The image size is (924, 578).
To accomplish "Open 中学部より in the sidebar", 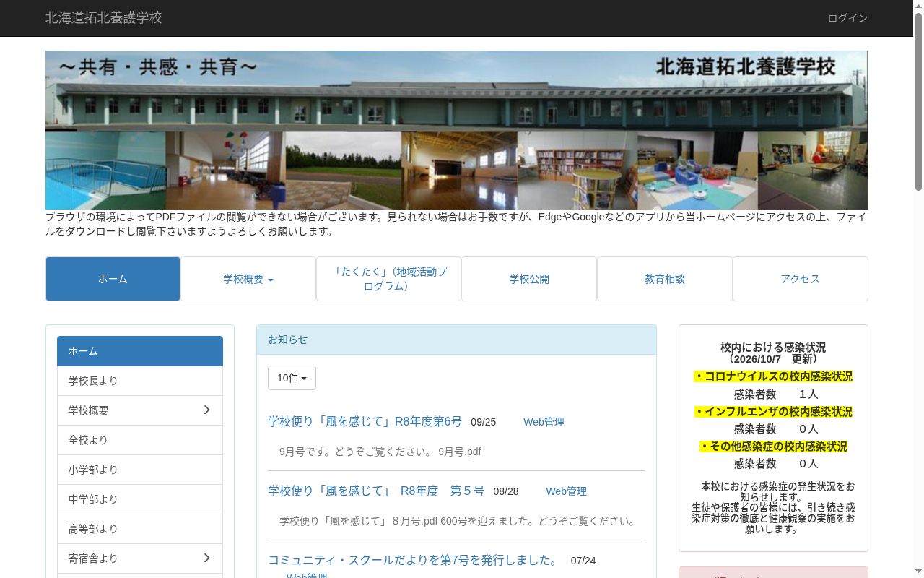I will coord(140,499).
